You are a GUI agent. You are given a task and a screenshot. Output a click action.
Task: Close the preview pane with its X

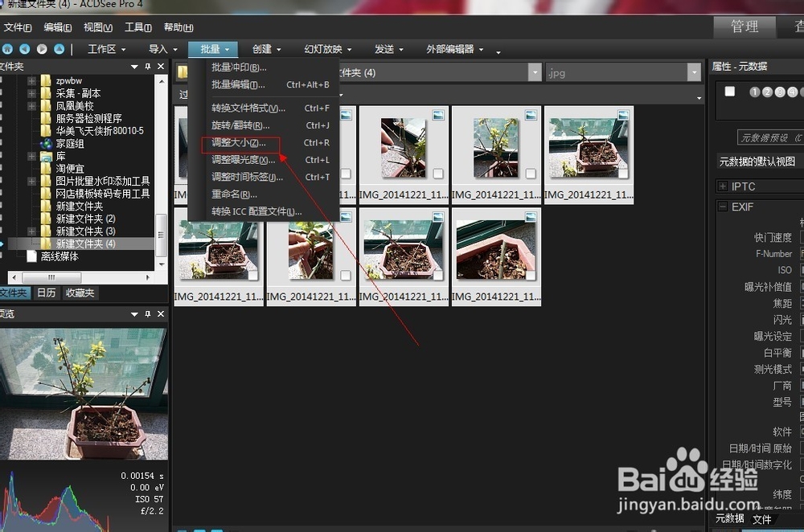point(161,313)
